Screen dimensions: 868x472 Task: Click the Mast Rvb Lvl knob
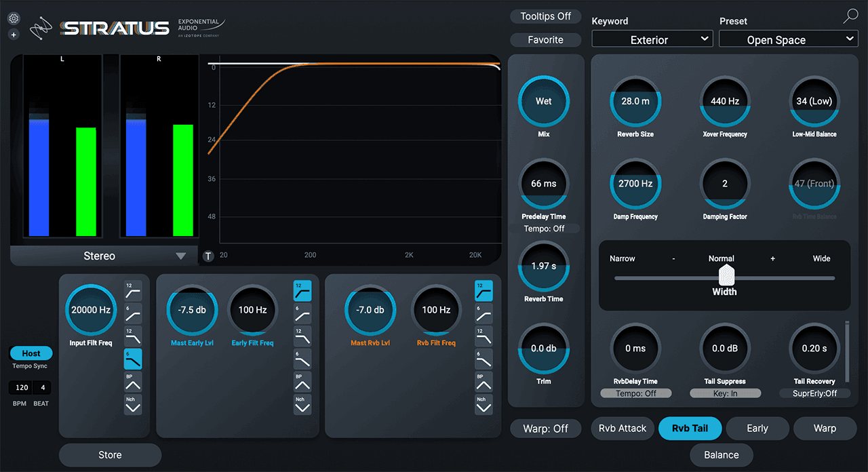pyautogui.click(x=370, y=310)
